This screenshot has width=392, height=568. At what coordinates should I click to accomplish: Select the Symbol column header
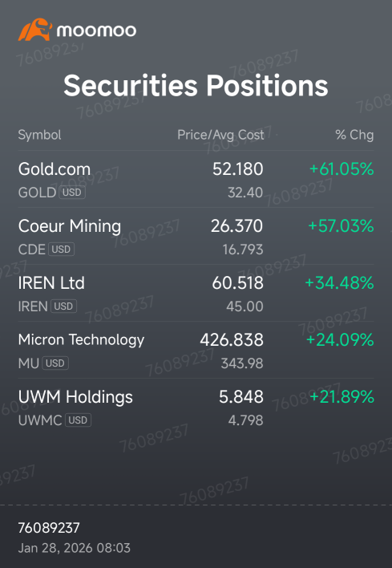click(x=39, y=135)
